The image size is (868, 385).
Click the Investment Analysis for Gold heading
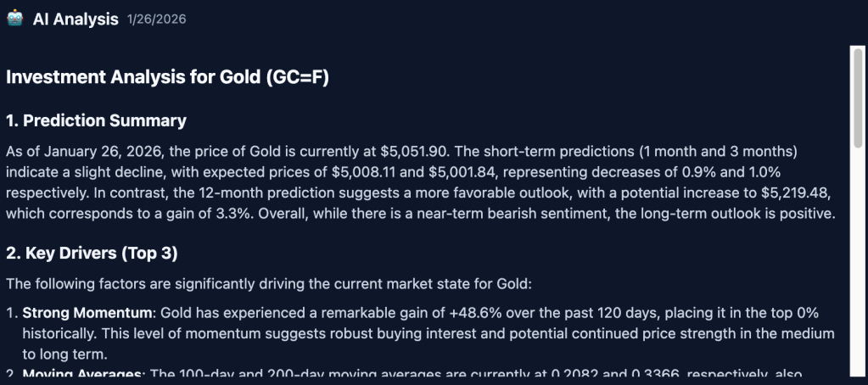167,77
